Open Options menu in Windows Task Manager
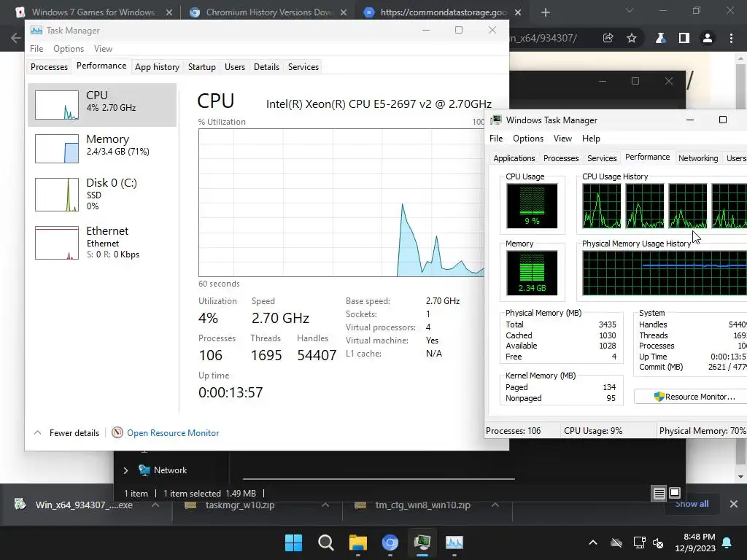 pyautogui.click(x=528, y=138)
